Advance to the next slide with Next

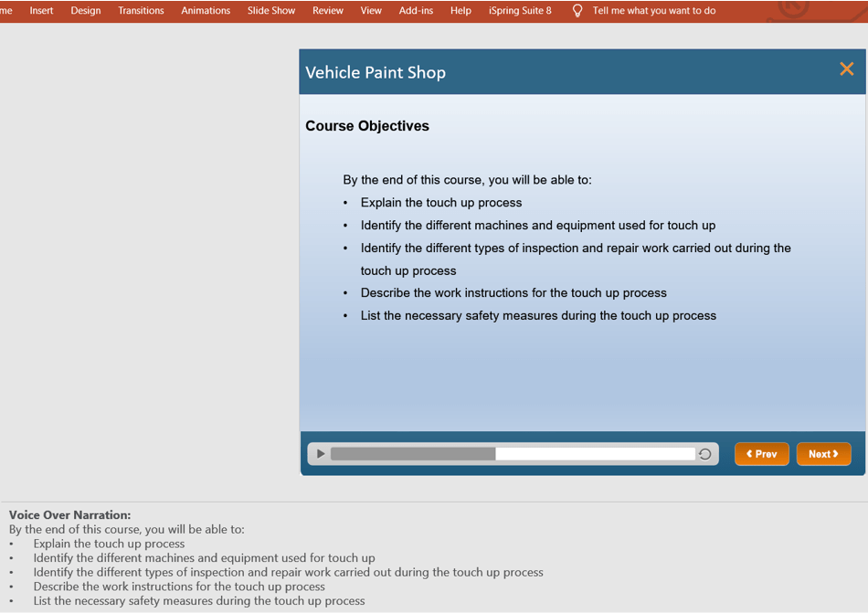823,454
